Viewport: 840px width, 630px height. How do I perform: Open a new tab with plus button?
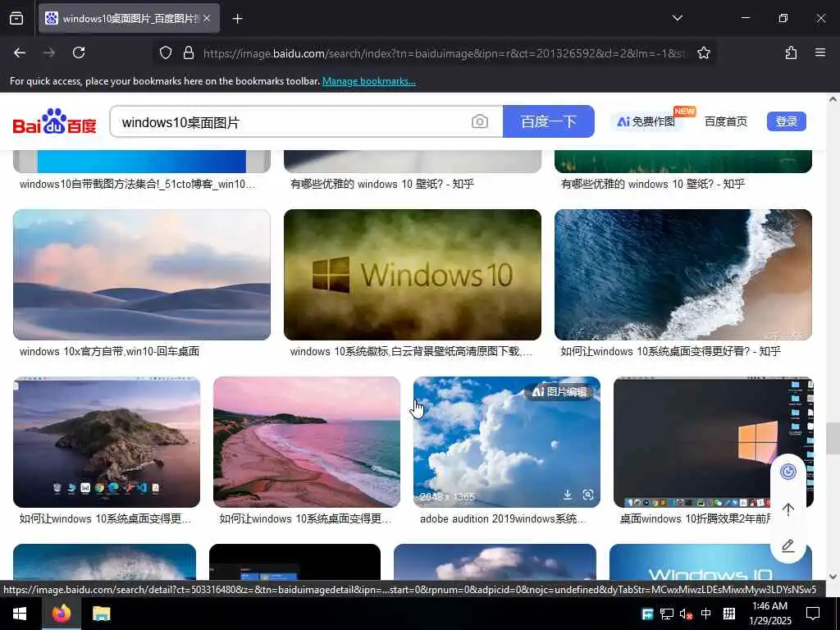coord(238,19)
